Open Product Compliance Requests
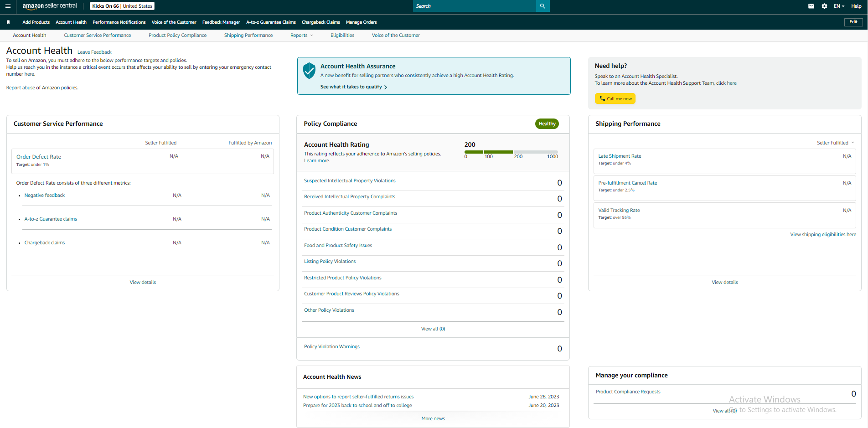This screenshot has width=868, height=428. click(628, 392)
